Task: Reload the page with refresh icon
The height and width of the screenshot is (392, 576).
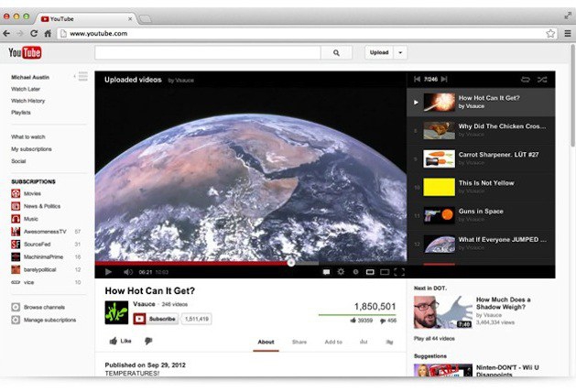Action: (34, 34)
